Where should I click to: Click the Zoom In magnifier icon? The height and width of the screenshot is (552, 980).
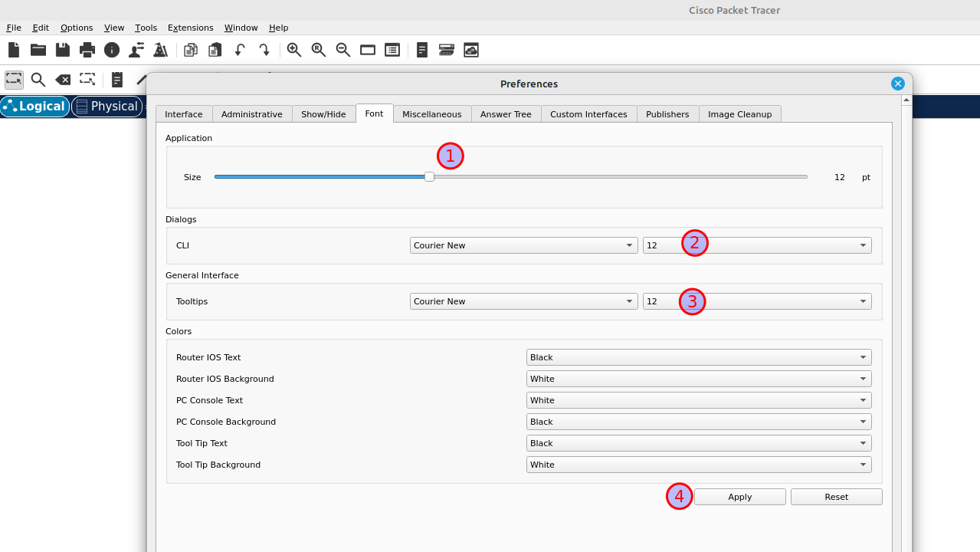[294, 50]
